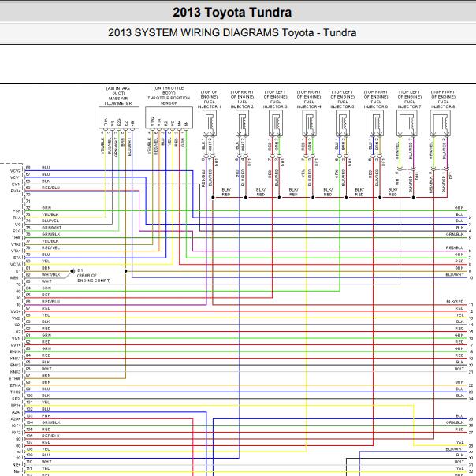476x476 pixels.
Task: Click the 'FUEL INJECTOR 2' label
Action: pyautogui.click(x=242, y=104)
